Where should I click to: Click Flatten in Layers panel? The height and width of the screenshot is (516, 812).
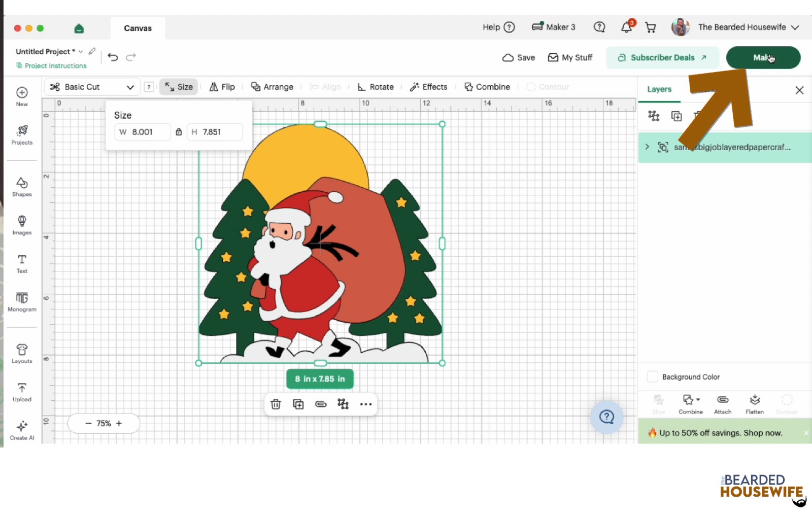click(x=755, y=404)
